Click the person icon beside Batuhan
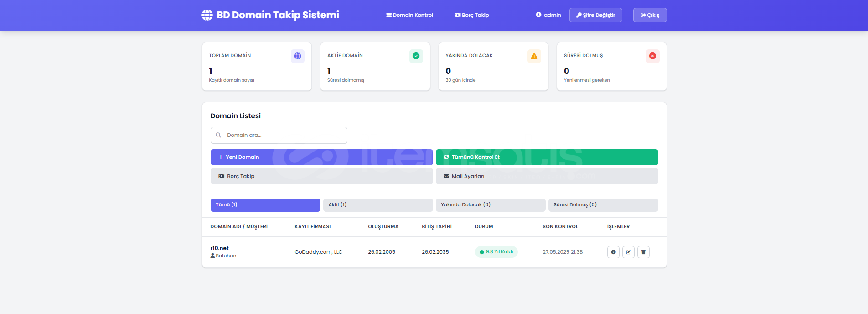 [x=212, y=256]
